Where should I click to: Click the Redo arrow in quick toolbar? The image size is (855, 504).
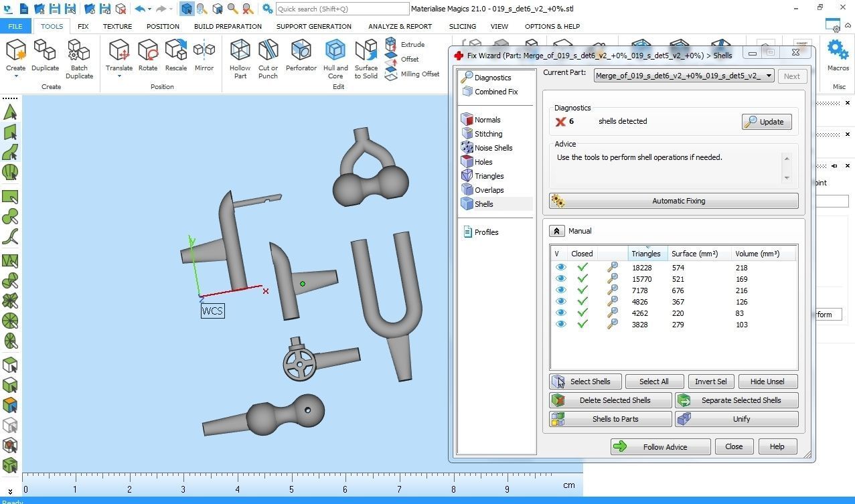point(161,9)
